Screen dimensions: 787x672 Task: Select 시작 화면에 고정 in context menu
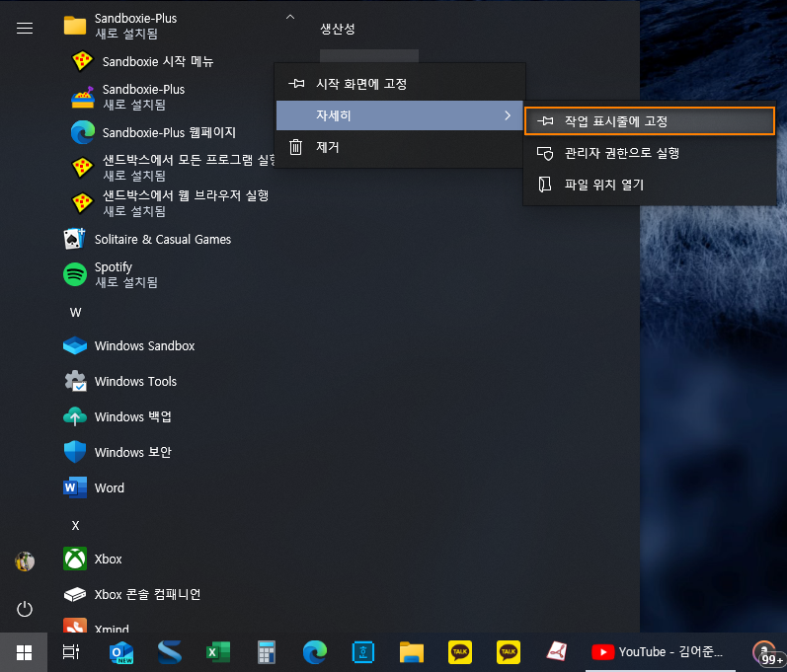pyautogui.click(x=400, y=84)
